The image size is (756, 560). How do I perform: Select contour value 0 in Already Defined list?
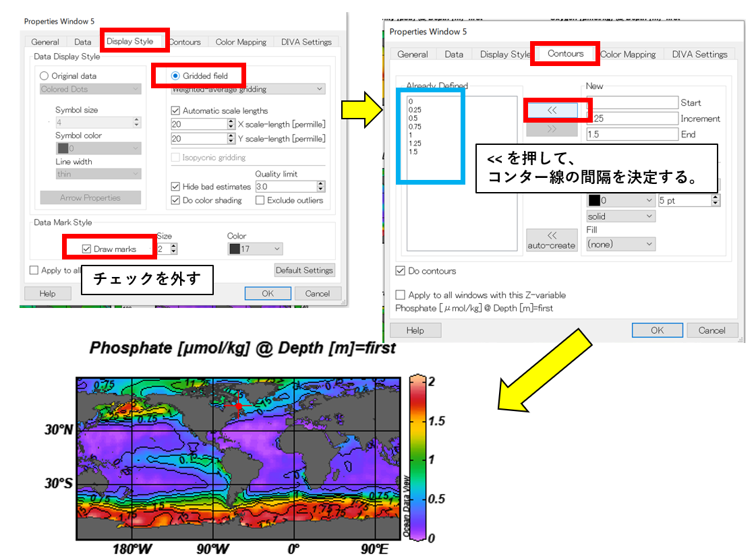411,102
